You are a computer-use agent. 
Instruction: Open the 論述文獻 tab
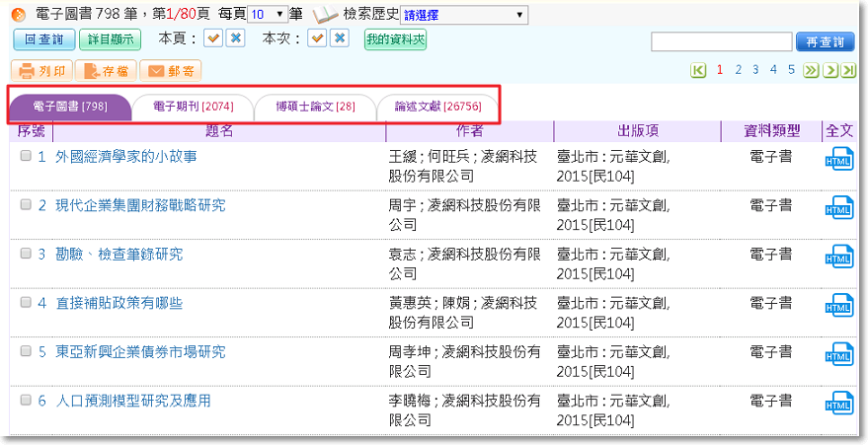[435, 107]
